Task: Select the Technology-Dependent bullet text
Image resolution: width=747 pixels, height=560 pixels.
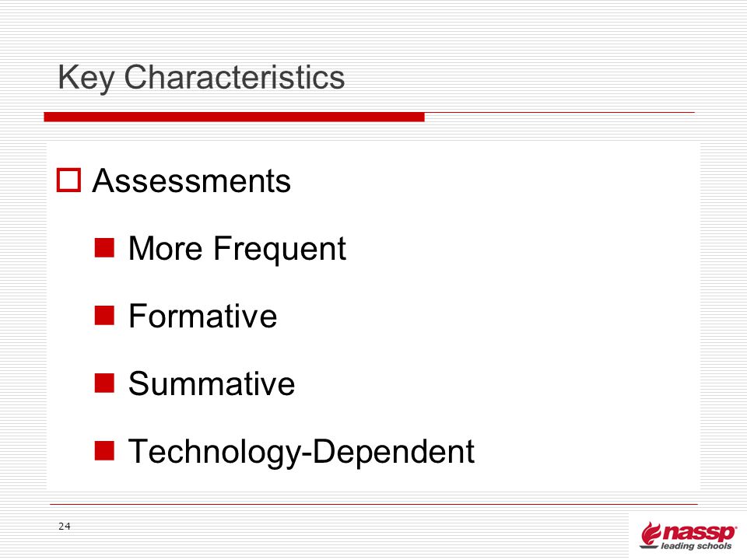Action: coord(302,451)
